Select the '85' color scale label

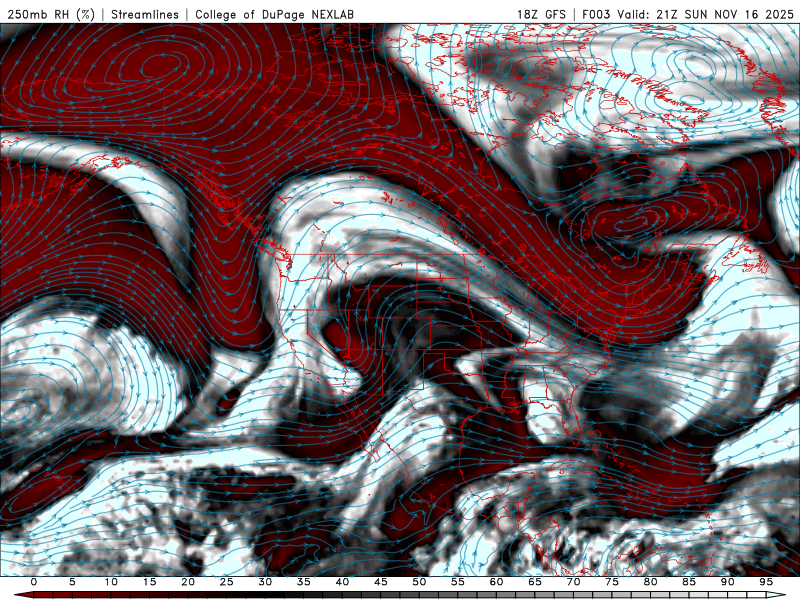(x=689, y=582)
